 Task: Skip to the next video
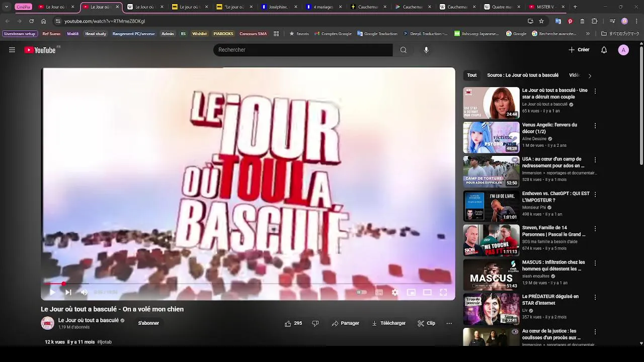[x=68, y=292]
